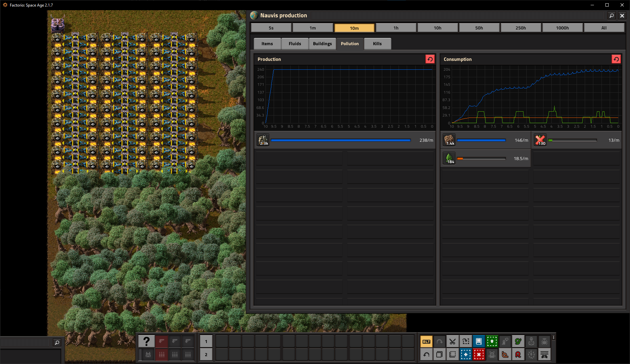This screenshot has height=364, width=630.
Task: Click the "238/m" production value
Action: point(426,140)
